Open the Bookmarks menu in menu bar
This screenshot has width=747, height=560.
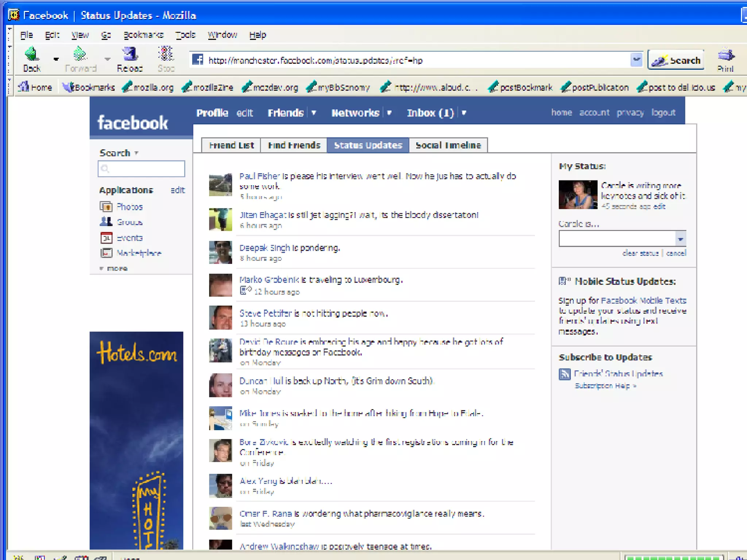pyautogui.click(x=143, y=35)
